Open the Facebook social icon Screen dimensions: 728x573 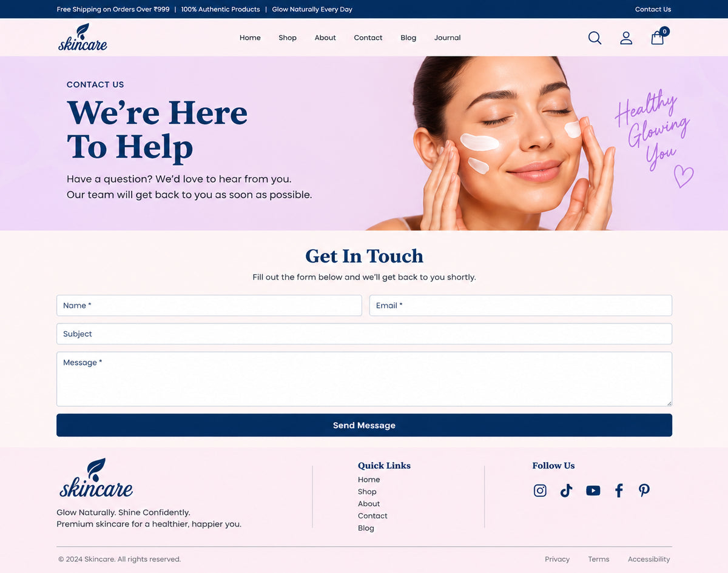[x=619, y=491]
